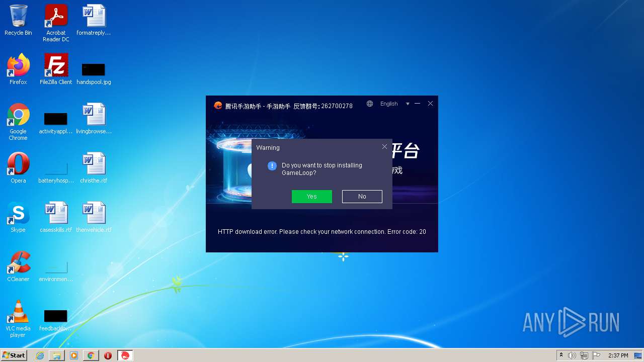This screenshot has width=644, height=362.
Task: Select the livingbrowse document icon
Action: 94,119
